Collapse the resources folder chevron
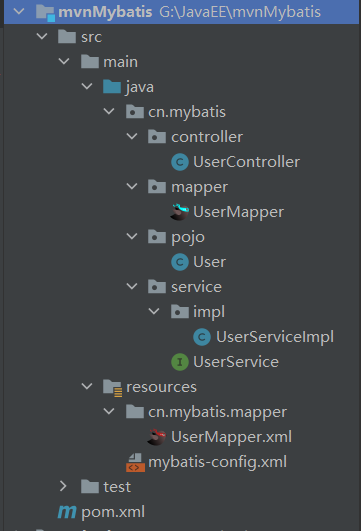Screen dimensions: 361x531 click(x=87, y=386)
